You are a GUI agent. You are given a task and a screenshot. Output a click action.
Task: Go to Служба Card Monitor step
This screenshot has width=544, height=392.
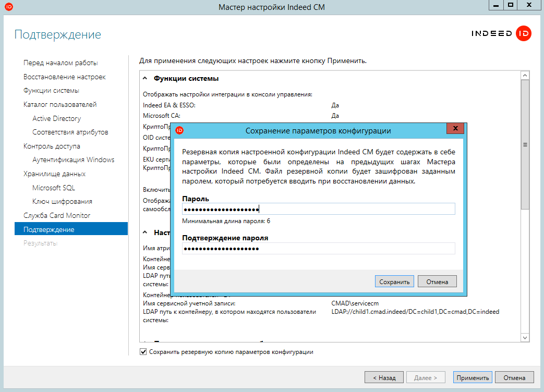pos(57,215)
